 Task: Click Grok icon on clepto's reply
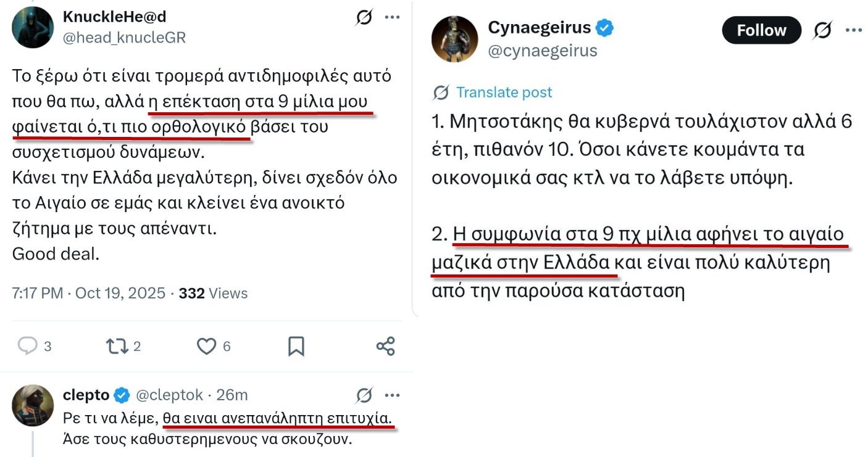pos(364,395)
